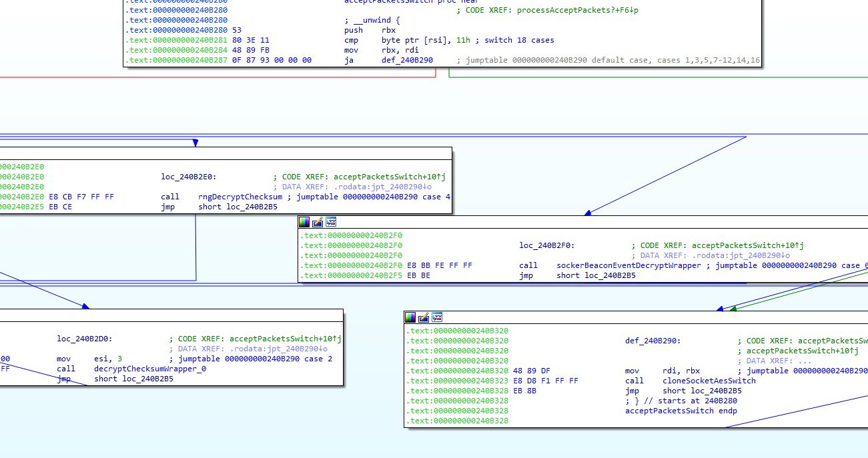Select the loc_240B2F0 label
Viewport: 868px width, 458px height.
pyautogui.click(x=546, y=245)
